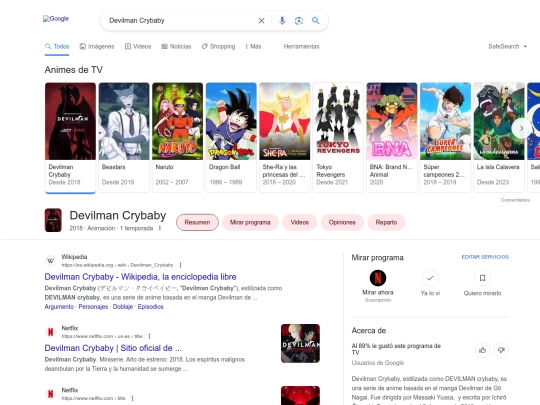Click the Netflix 'Mirar ahora' icon
The width and height of the screenshot is (540, 405).
[378, 278]
